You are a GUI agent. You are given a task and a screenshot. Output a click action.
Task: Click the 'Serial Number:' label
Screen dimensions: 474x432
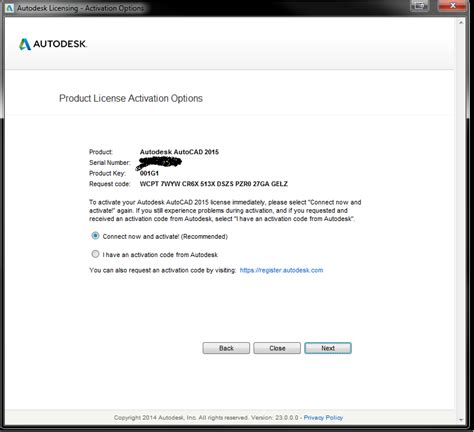110,163
